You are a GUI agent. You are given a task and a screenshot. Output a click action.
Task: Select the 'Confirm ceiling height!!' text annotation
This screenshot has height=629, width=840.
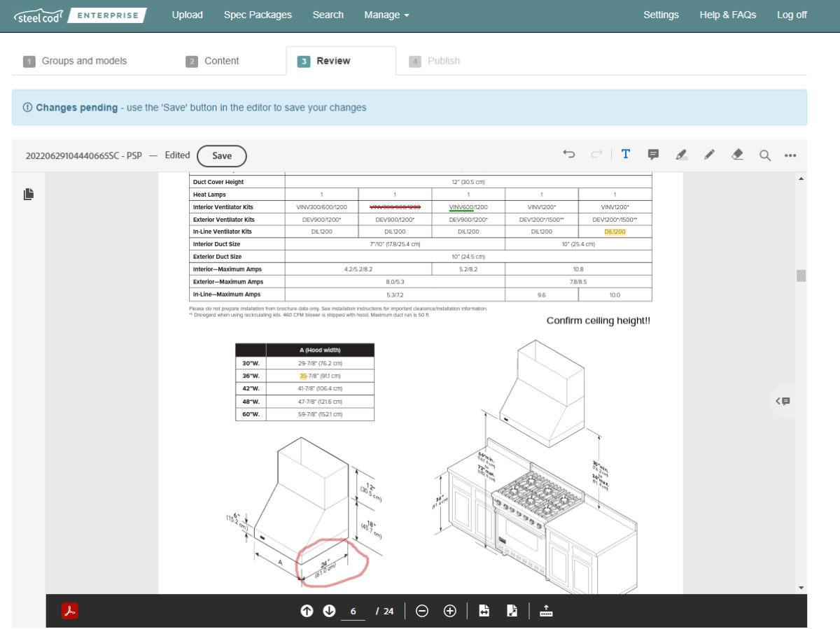point(598,320)
